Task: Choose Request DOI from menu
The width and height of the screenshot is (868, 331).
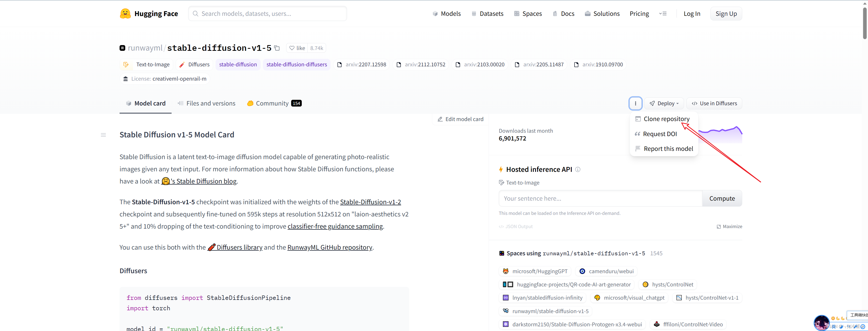Action: click(659, 134)
